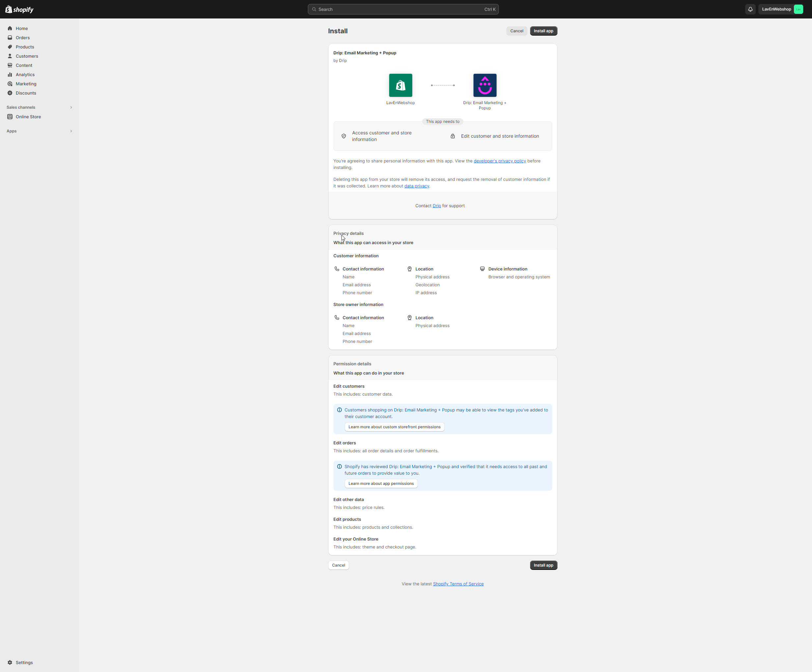Click the Products tag icon
This screenshot has width=812, height=672.
coord(10,47)
